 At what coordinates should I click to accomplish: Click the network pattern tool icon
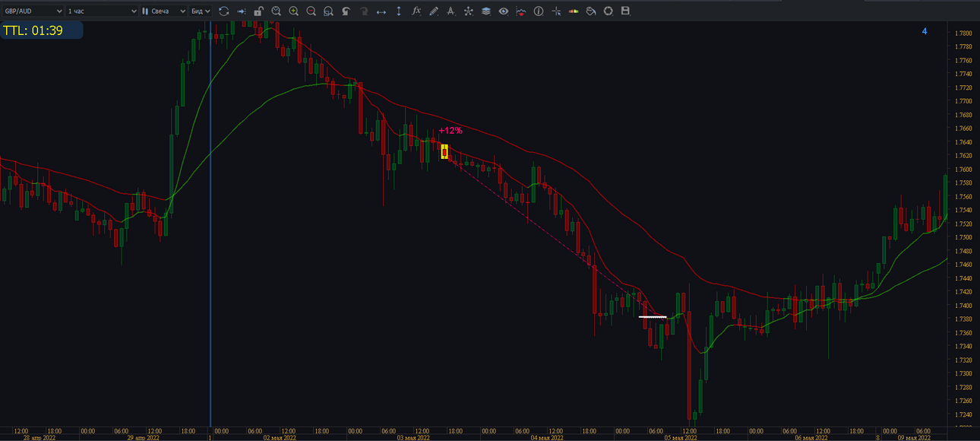[468, 11]
